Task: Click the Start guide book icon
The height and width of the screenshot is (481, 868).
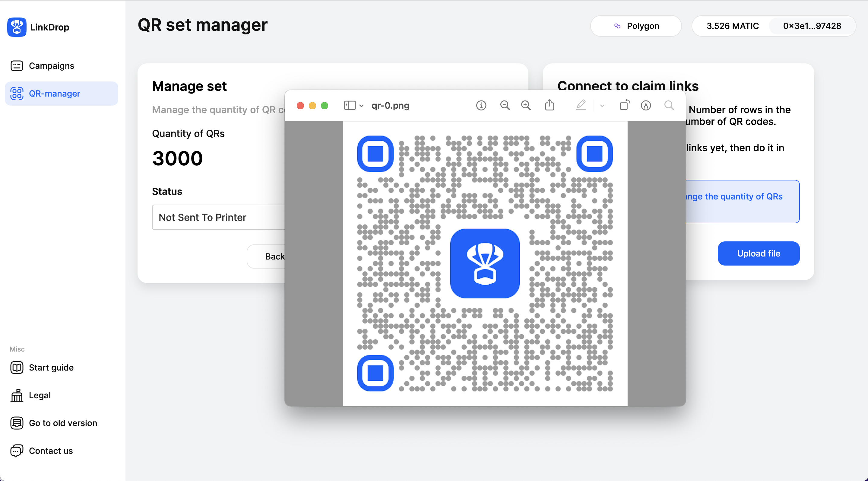Action: tap(17, 368)
